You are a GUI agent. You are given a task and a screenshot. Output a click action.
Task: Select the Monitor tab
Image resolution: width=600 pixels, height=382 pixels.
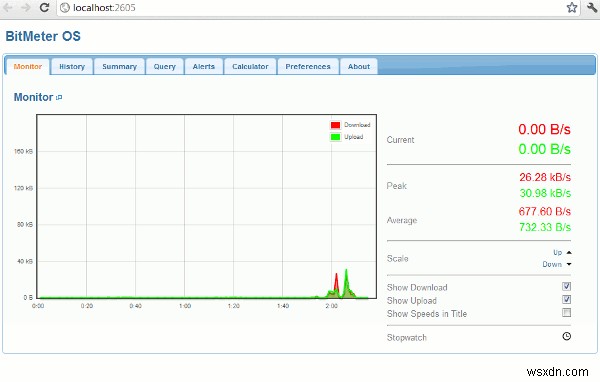pyautogui.click(x=28, y=67)
